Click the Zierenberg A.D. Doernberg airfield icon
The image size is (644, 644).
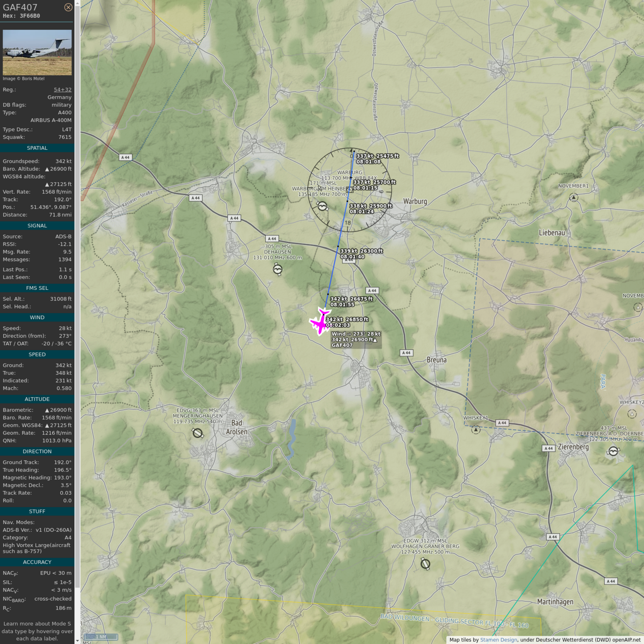[613, 452]
